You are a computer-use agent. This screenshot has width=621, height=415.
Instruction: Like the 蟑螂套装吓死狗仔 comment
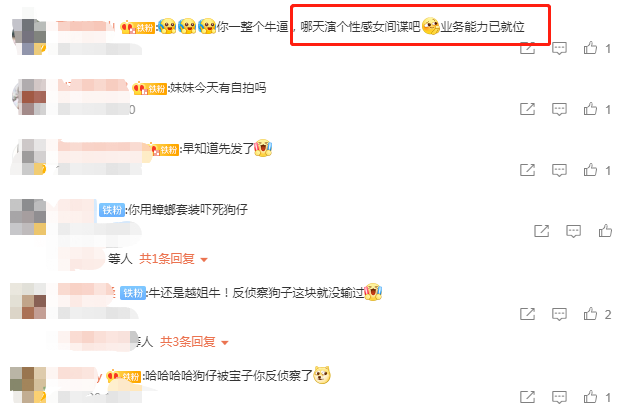[x=605, y=231]
